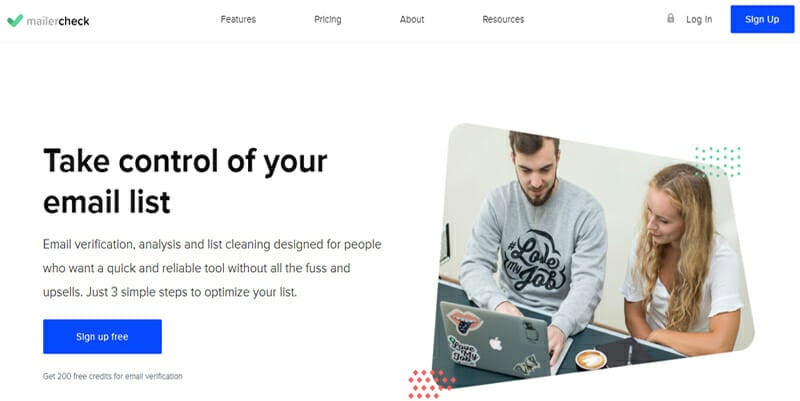The image size is (800, 401).
Task: Select Resources in the navigation bar
Action: coord(503,19)
